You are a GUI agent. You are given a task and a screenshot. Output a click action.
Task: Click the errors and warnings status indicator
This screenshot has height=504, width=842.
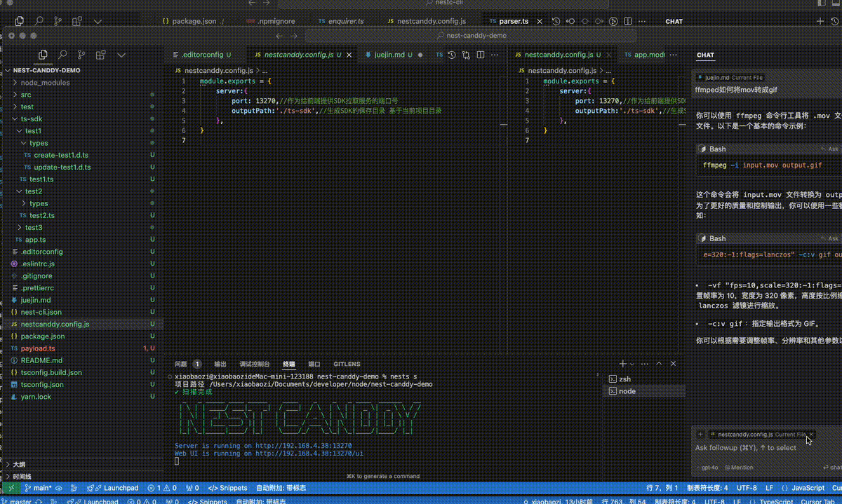163,488
